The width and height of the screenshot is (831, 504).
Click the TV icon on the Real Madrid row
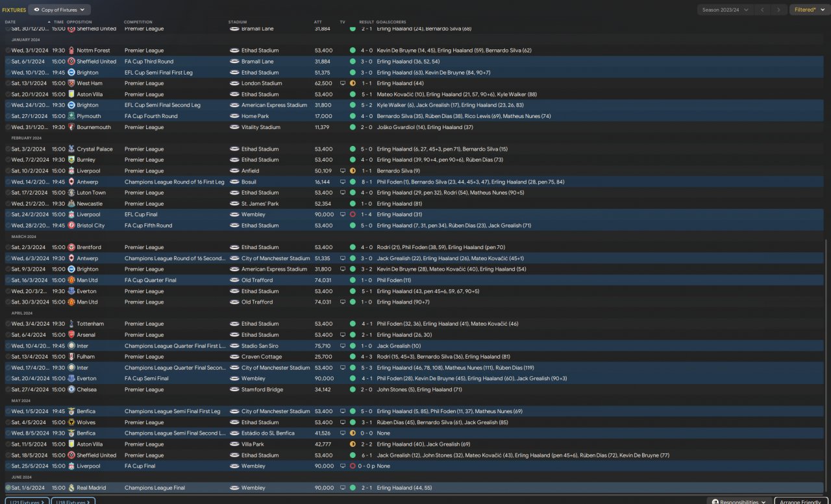tap(343, 488)
